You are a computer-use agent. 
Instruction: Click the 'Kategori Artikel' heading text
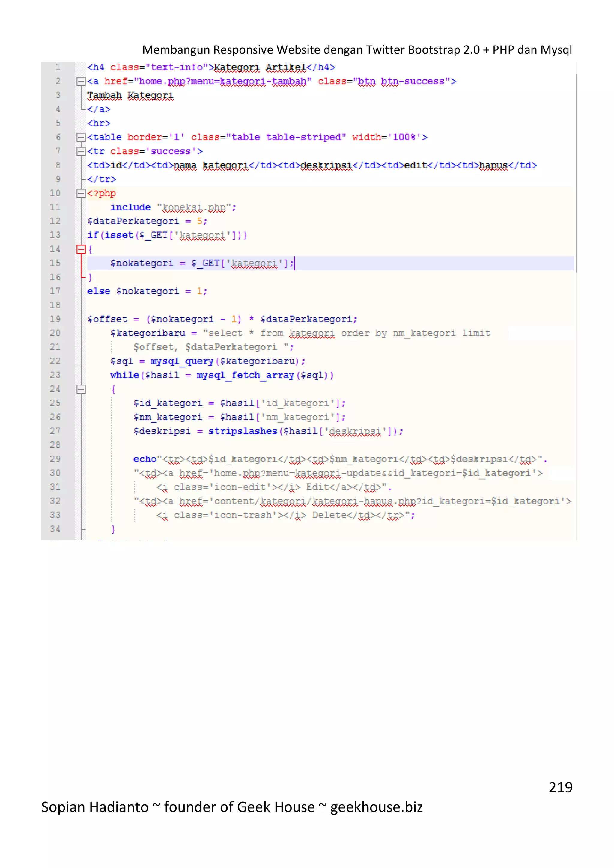coord(260,67)
